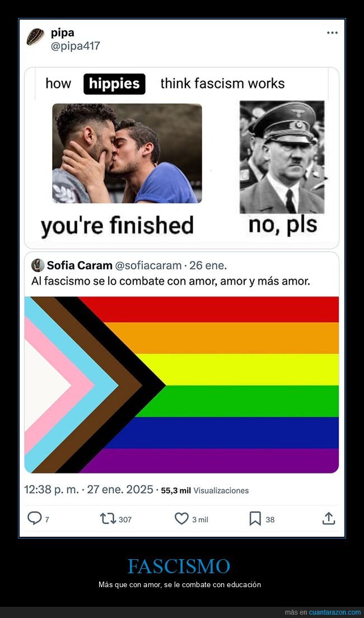Viewport: 364px width, 618px height.
Task: Open the kissing couple meme image
Action: pyautogui.click(x=127, y=154)
